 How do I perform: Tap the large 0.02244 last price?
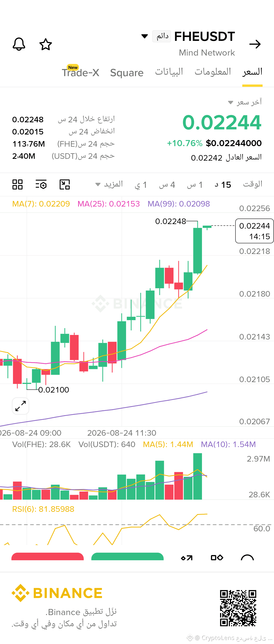pos(222,123)
